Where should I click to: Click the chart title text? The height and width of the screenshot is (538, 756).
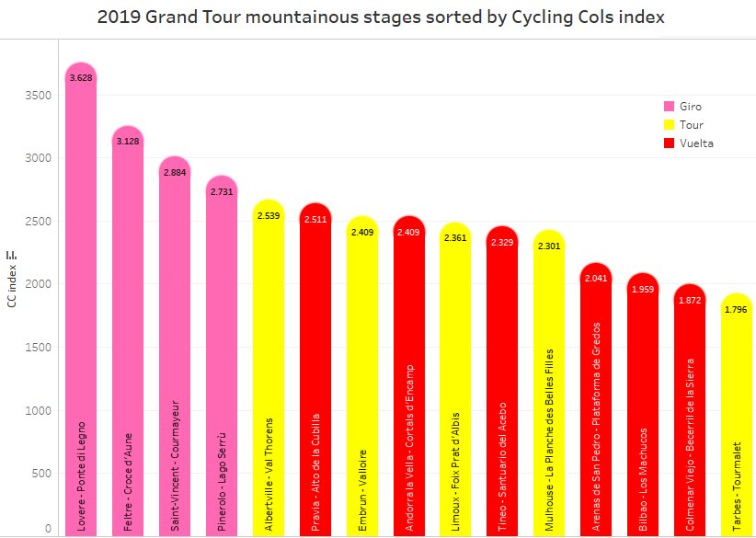(x=381, y=17)
